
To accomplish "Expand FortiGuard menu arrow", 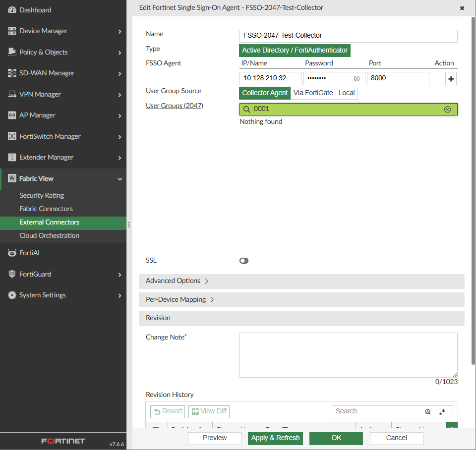I will pos(119,275).
